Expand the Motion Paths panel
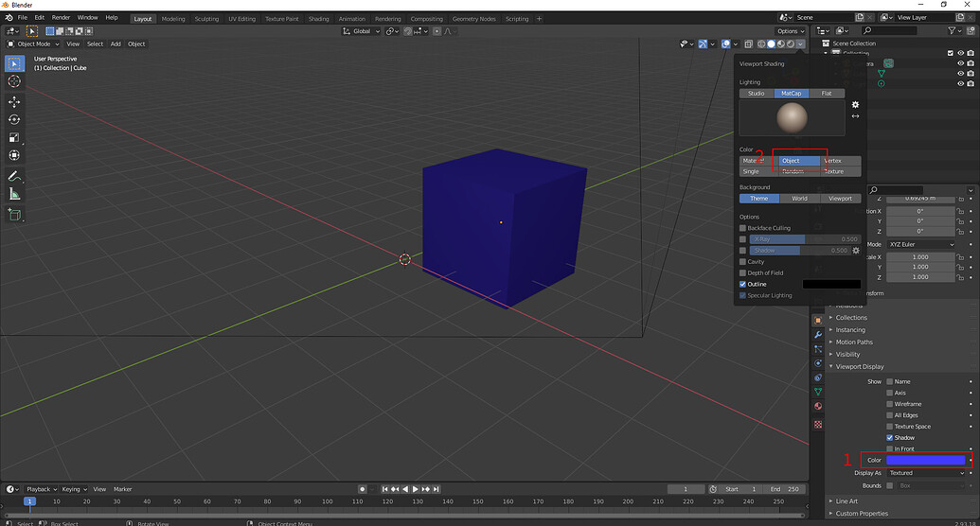Screen dimensions: 980x526 (854, 342)
